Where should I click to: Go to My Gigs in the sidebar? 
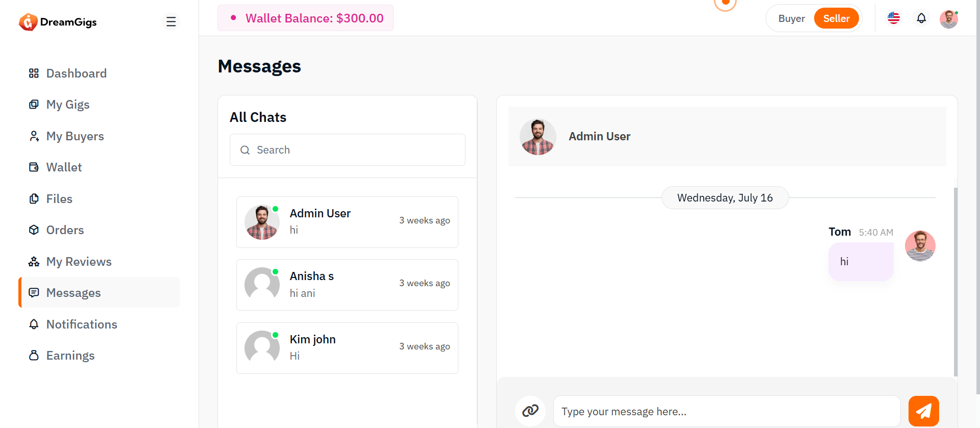[x=68, y=105]
